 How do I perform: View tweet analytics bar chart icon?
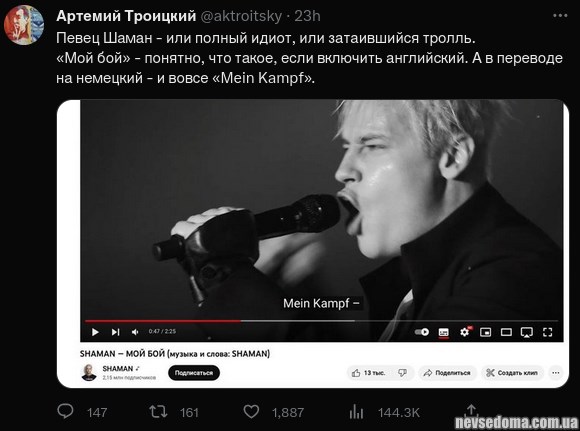(x=356, y=411)
